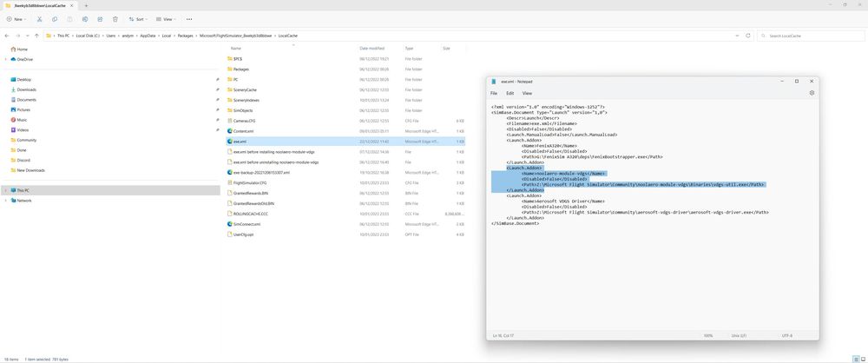Add a new Explorer tab

86,5
